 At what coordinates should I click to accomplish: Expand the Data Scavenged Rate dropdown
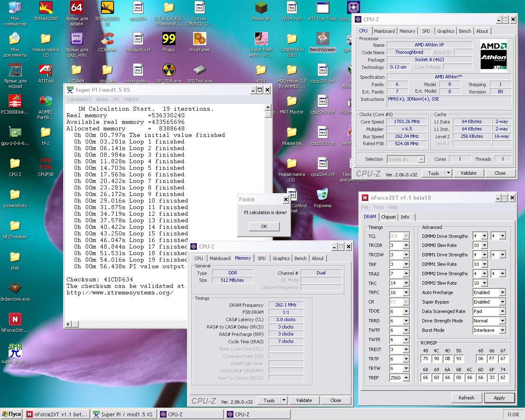point(502,311)
